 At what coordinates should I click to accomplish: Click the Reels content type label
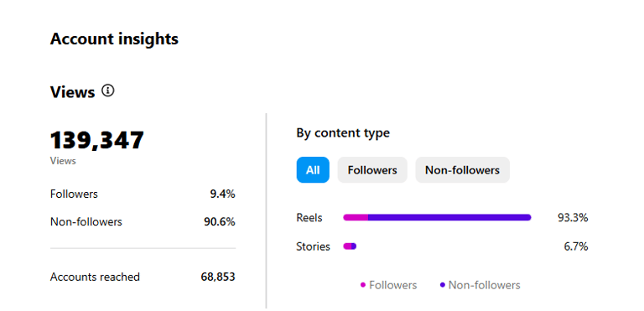pos(309,217)
